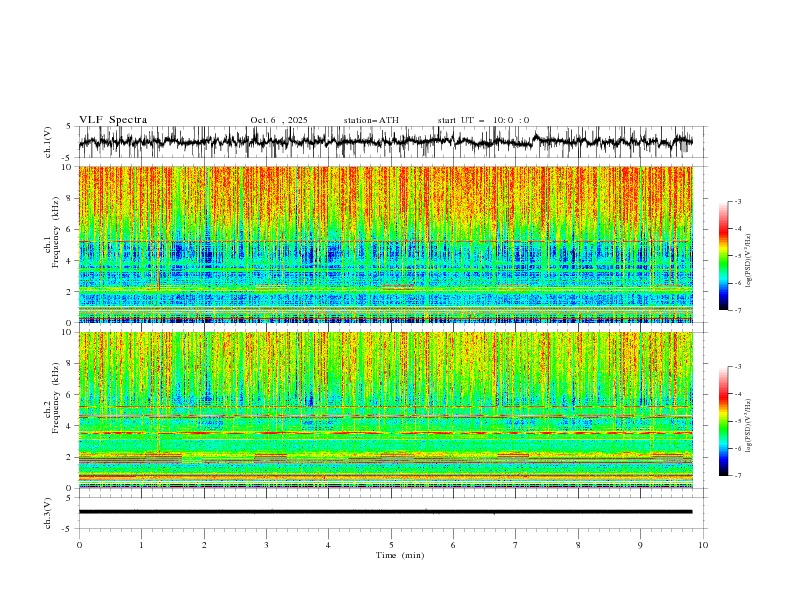Click the ch.3 flat voltage trace
Screen dimensions: 792x612
(385, 512)
